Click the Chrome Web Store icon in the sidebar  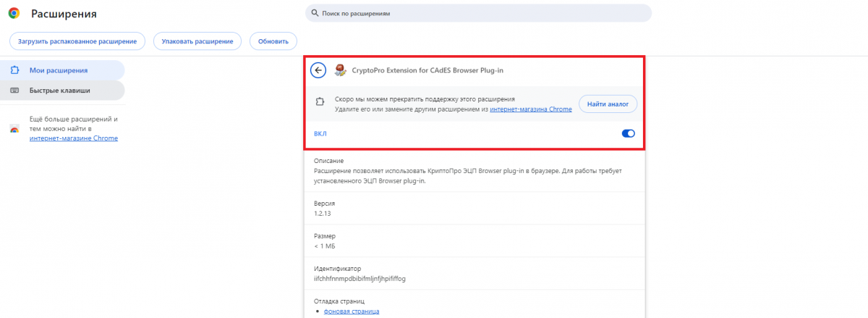(14, 128)
